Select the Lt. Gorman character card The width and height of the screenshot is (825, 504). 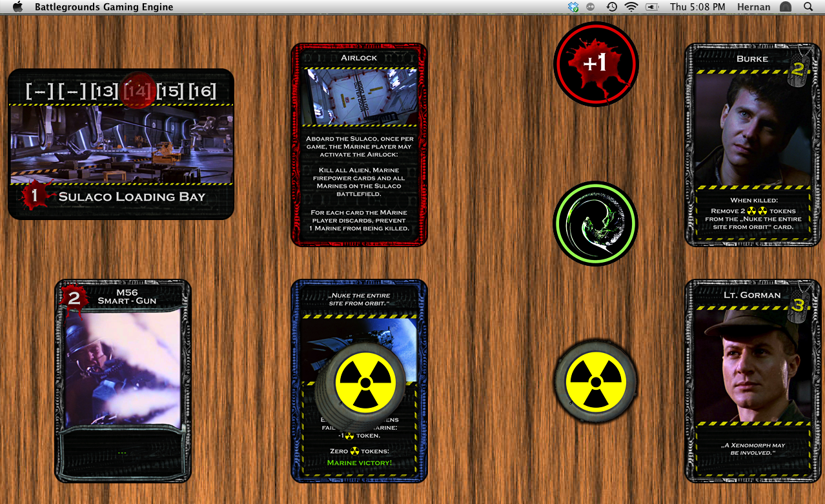click(753, 381)
